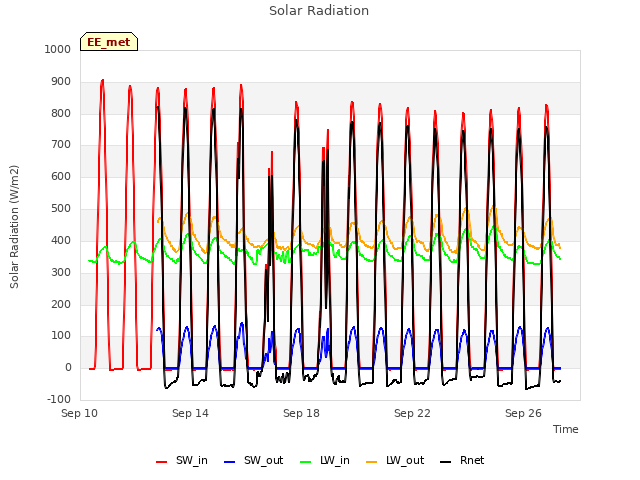
Task: Click the green LW_in legend swatch
Action: pyautogui.click(x=306, y=462)
